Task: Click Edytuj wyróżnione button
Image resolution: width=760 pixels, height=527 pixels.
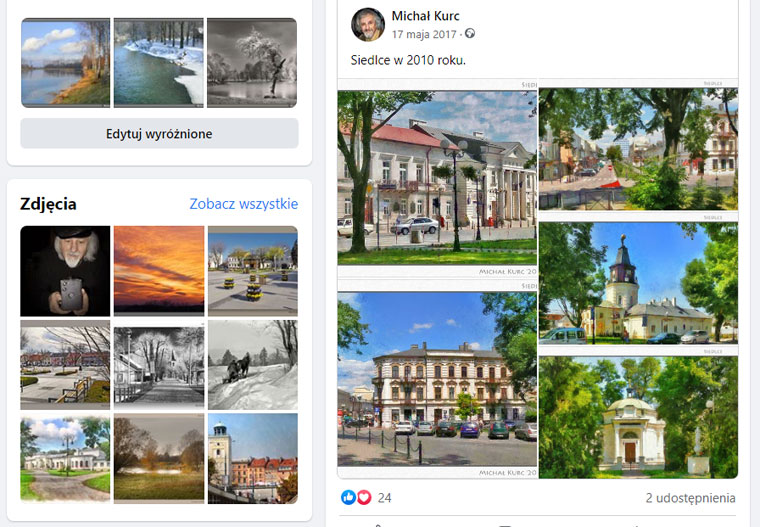Action: point(159,133)
